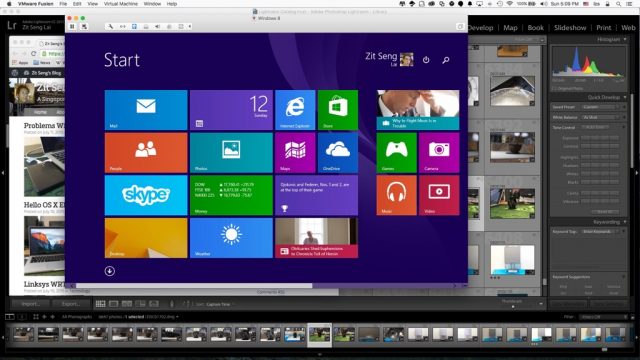Open the Skype tile
Viewport: 640px width, 360px height.
[x=146, y=195]
